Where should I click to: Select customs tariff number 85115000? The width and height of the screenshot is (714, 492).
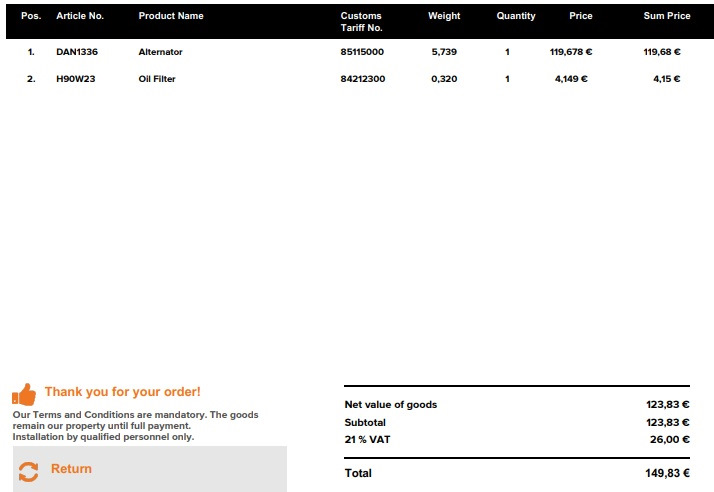(x=362, y=52)
